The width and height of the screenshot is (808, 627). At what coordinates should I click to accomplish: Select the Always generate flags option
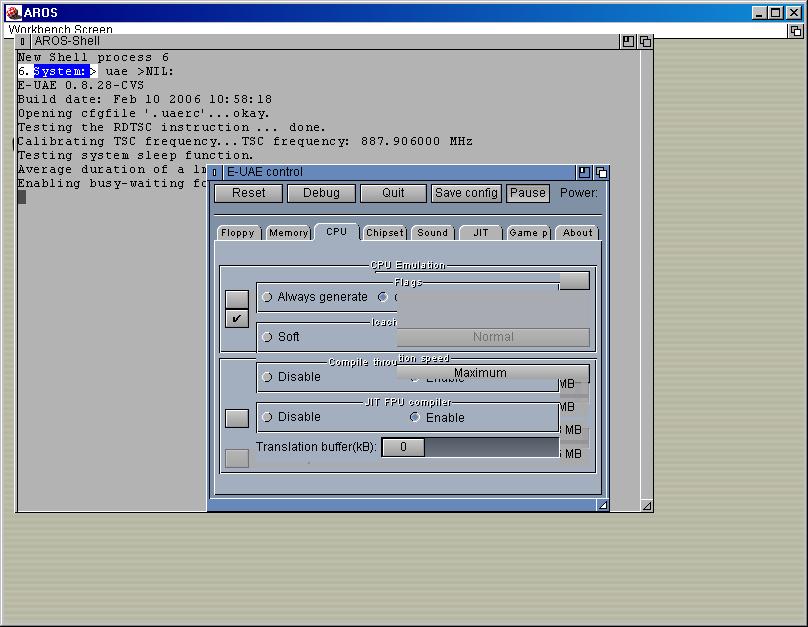pyautogui.click(x=267, y=297)
